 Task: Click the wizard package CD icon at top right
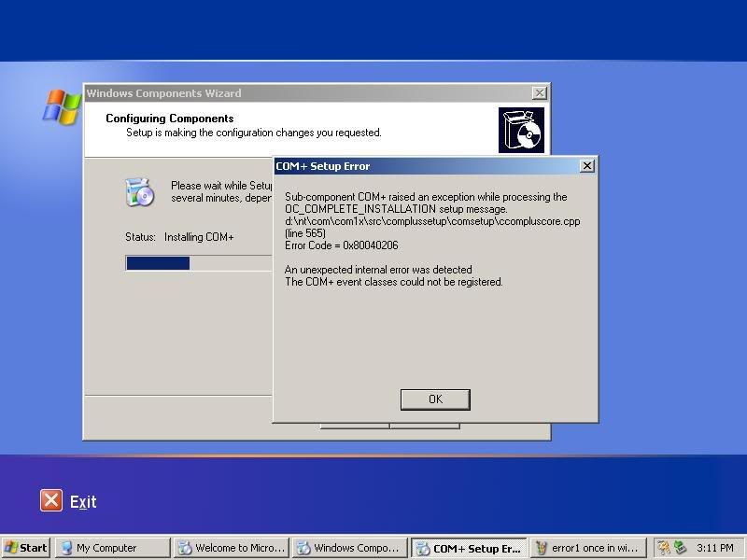click(x=521, y=130)
